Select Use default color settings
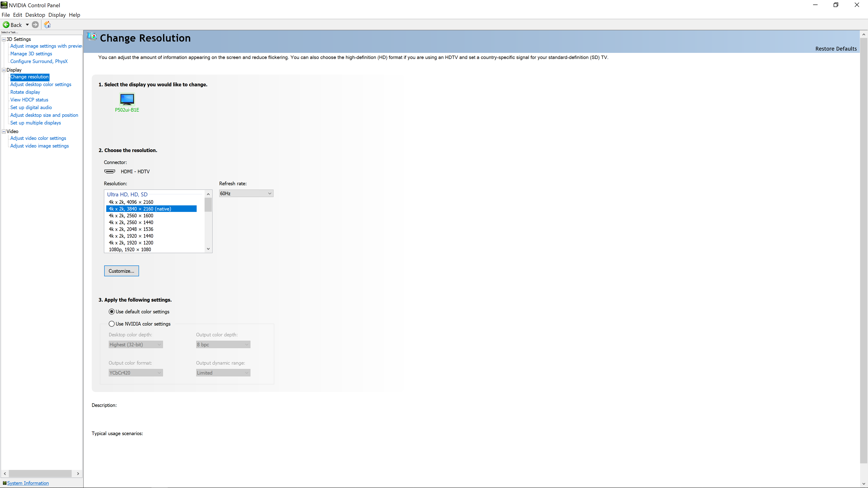This screenshot has height=488, width=868. click(111, 312)
